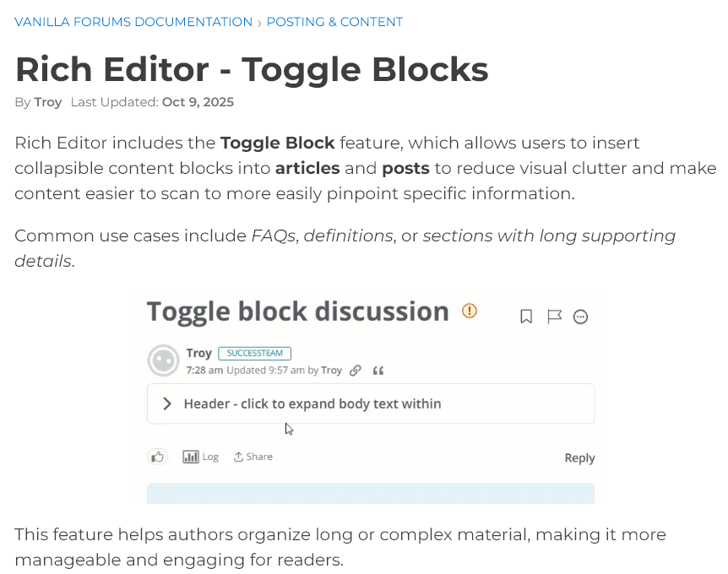
Task: Copy the post permalink via link icon
Action: 356,371
